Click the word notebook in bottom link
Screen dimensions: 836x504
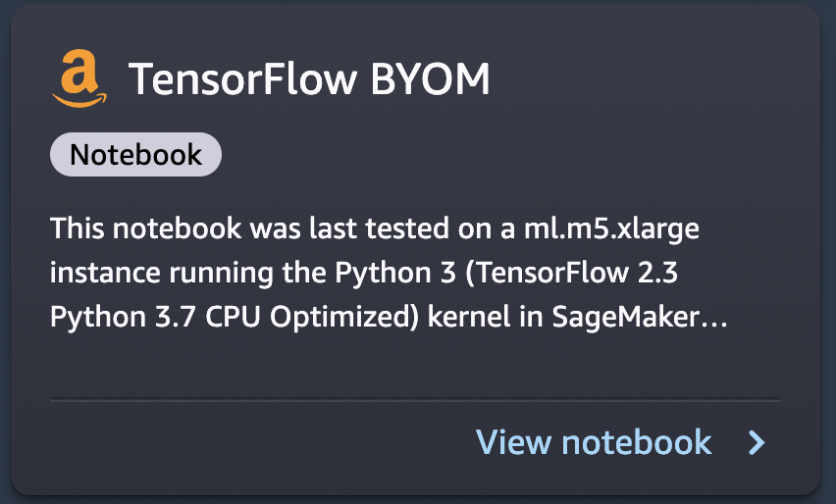click(x=637, y=442)
